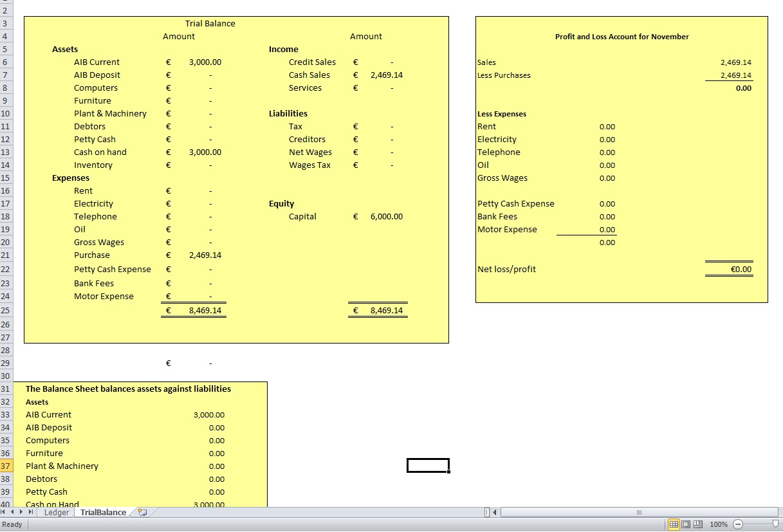Click the zoom out minus button
Image resolution: width=783 pixels, height=532 pixels.
coord(738,524)
